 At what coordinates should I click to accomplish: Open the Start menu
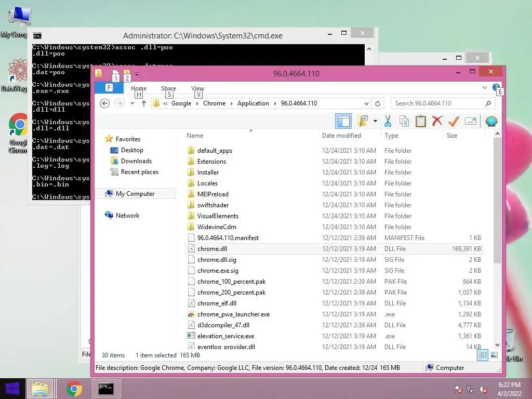12,389
